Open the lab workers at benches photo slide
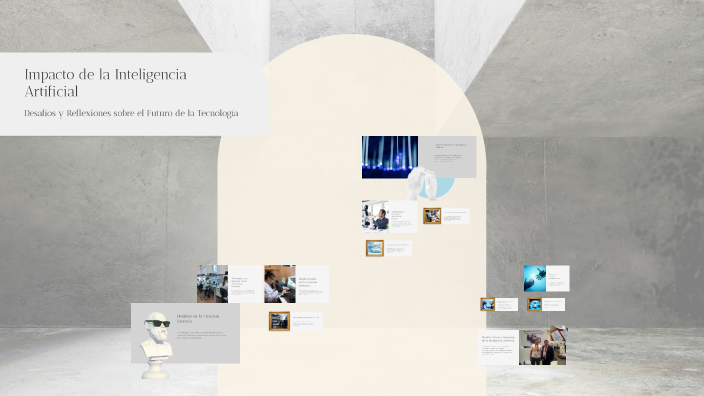704x396 pixels. [x=212, y=284]
